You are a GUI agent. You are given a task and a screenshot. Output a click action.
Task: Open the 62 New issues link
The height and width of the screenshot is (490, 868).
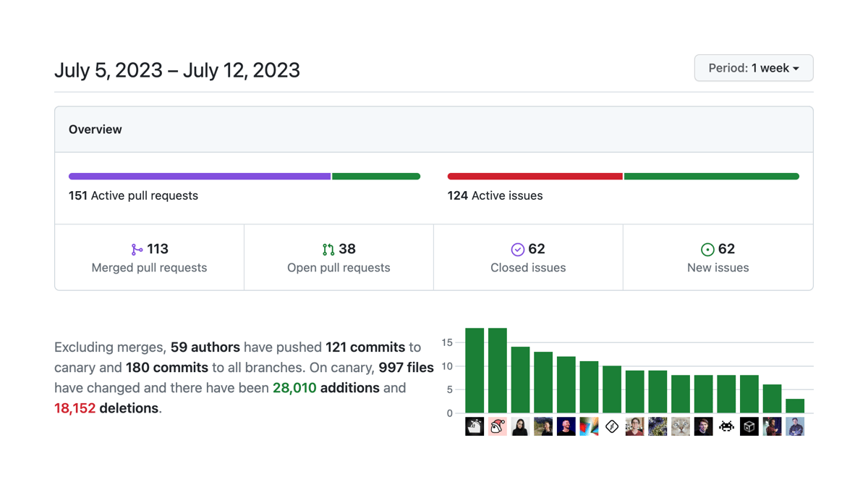718,258
